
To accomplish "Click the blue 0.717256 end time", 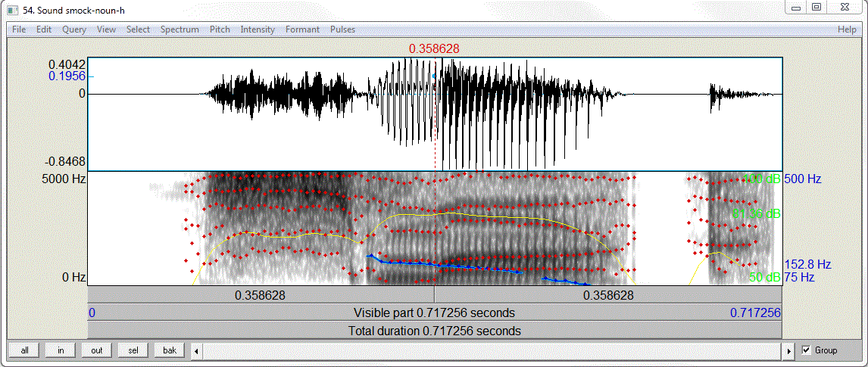I will click(x=755, y=313).
